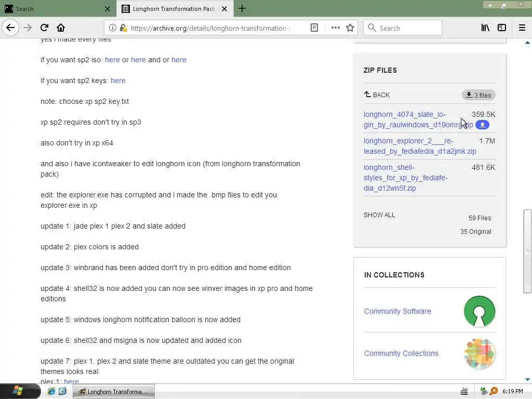This screenshot has height=399, width=532.
Task: Click the lock security icon in address bar
Action: pyautogui.click(x=123, y=28)
